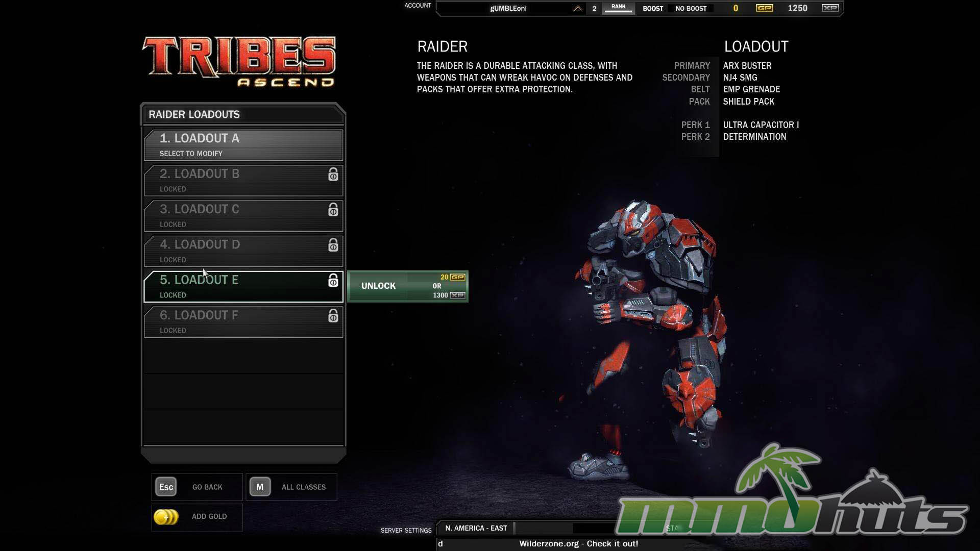
Task: Click the chat input field
Action: point(480,544)
